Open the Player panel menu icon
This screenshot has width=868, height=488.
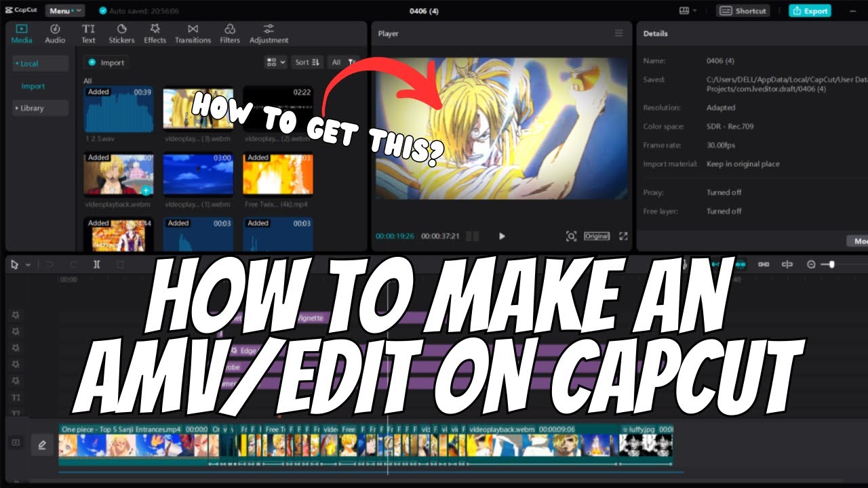click(x=618, y=33)
